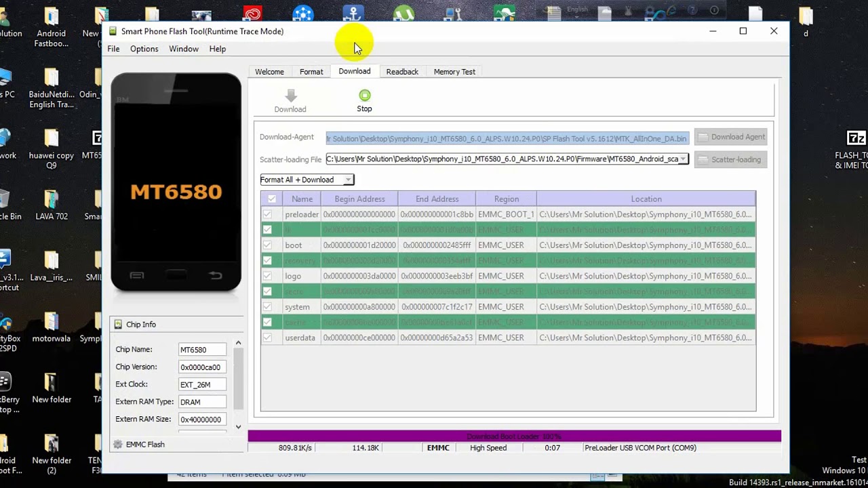Click the Extern RAM Size field

click(x=202, y=420)
